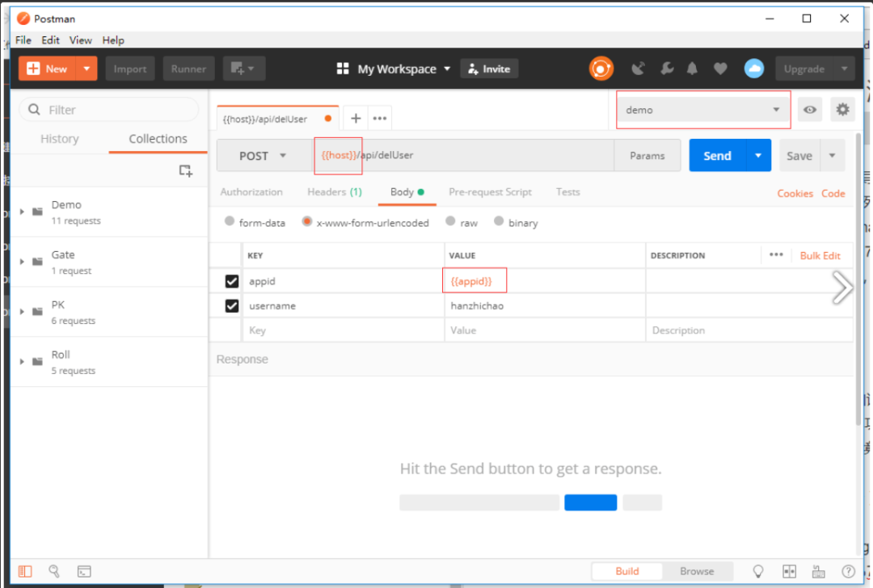Click in the request URL field
Screen dimensions: 873x588
(463, 155)
